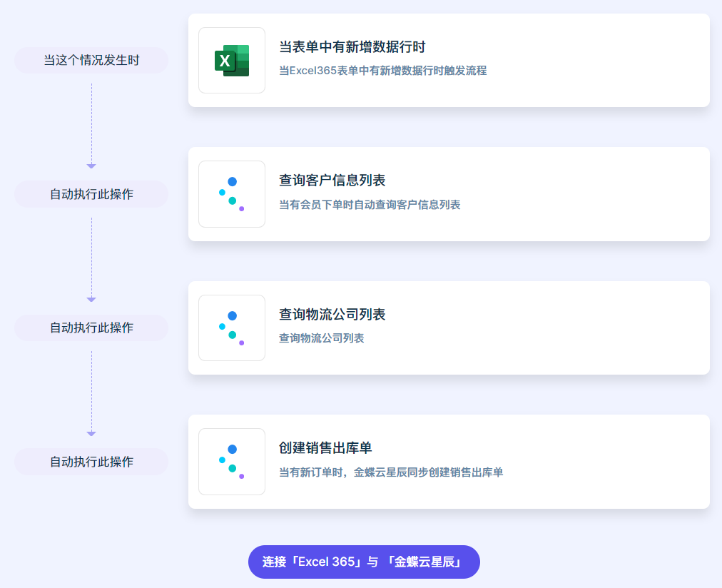Select 自动执行此操作 pill next to 创建销售出库单
This screenshot has width=722, height=588.
pos(91,462)
